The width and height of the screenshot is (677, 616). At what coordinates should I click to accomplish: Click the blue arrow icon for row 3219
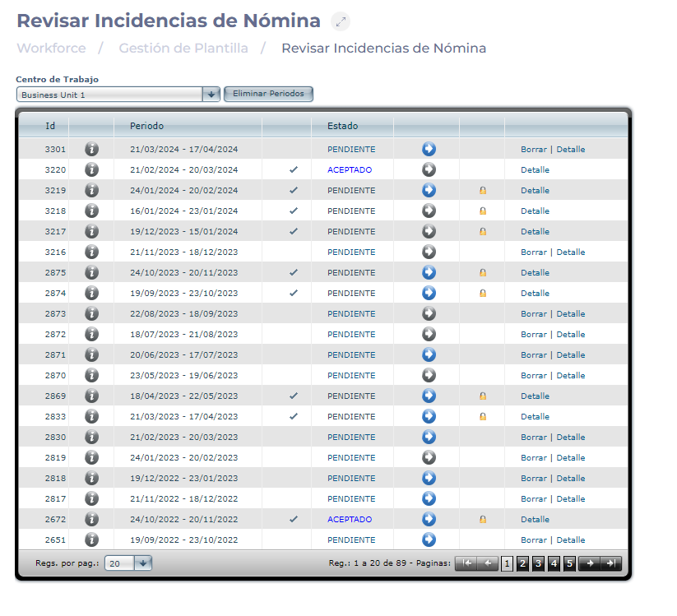[429, 190]
